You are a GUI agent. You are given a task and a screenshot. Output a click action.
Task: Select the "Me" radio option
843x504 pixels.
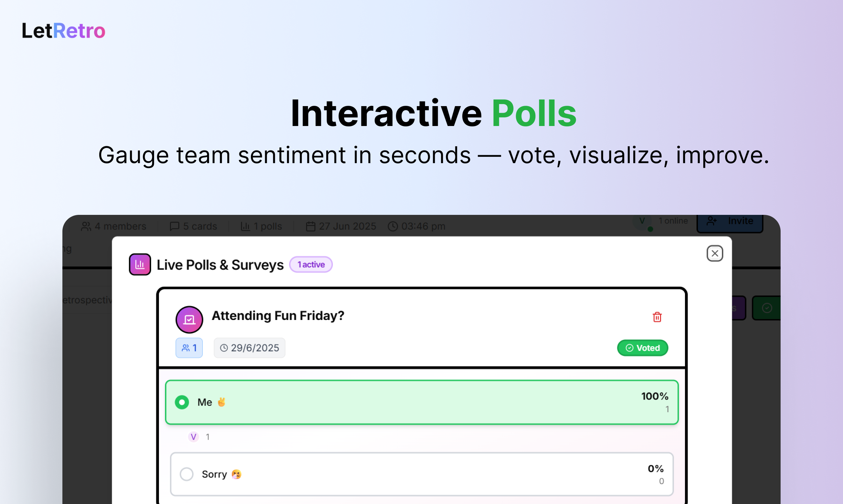[x=182, y=402]
